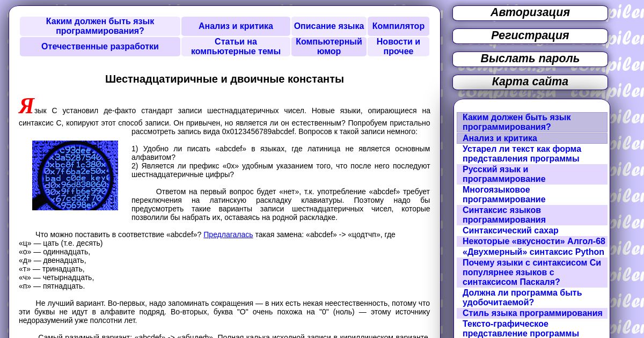The height and width of the screenshot is (338, 644).
Task: Open sidebar link «Синтаксический сахар»
Action: (532, 231)
